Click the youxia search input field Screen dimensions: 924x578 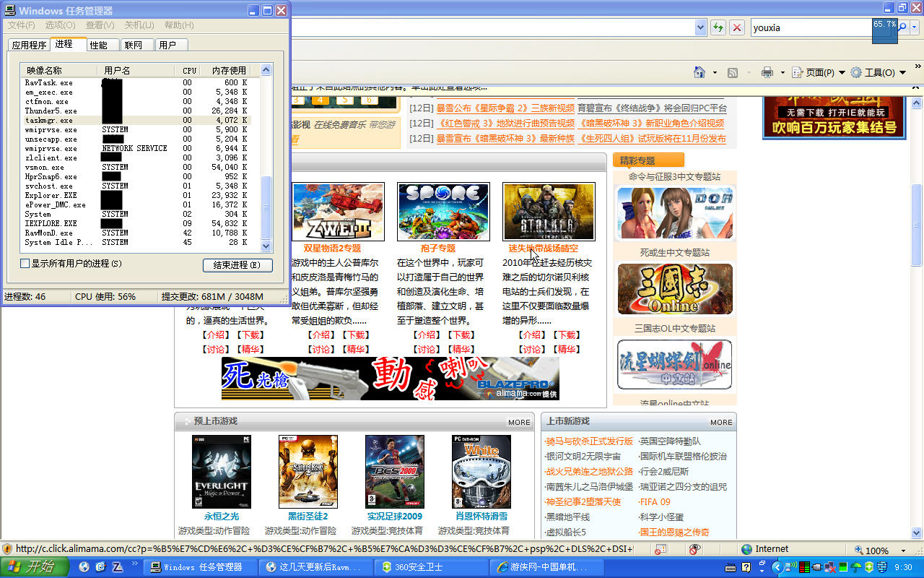click(x=811, y=27)
